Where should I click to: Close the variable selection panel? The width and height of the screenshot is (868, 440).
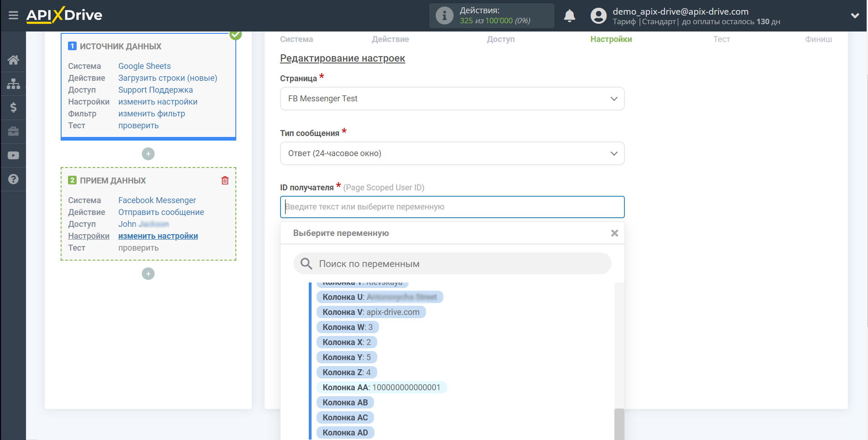(614, 233)
